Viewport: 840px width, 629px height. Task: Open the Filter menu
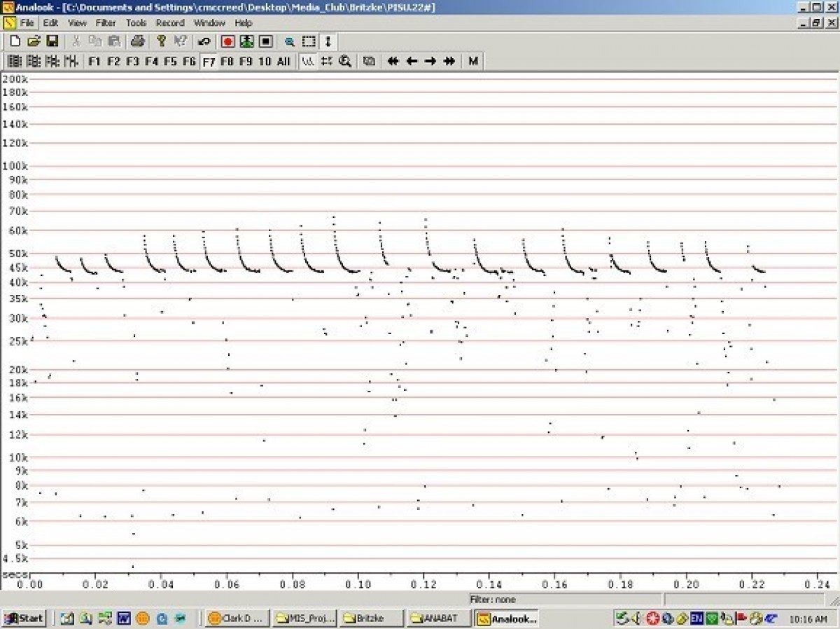click(106, 22)
